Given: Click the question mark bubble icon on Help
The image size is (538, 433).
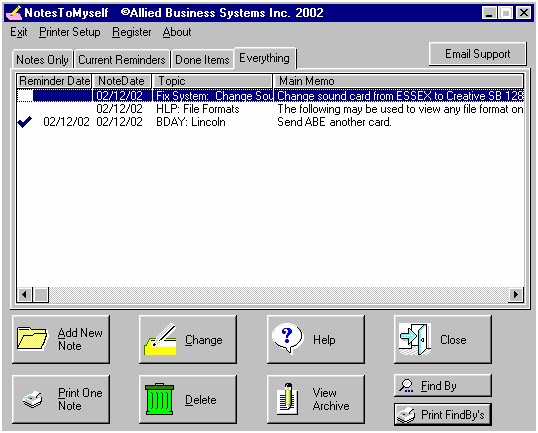Looking at the screenshot, I should point(288,338).
